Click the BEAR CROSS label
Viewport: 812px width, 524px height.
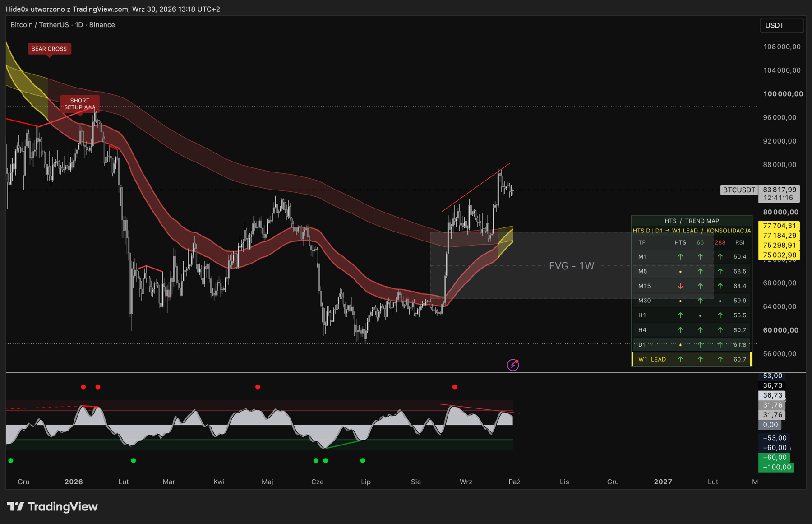49,49
